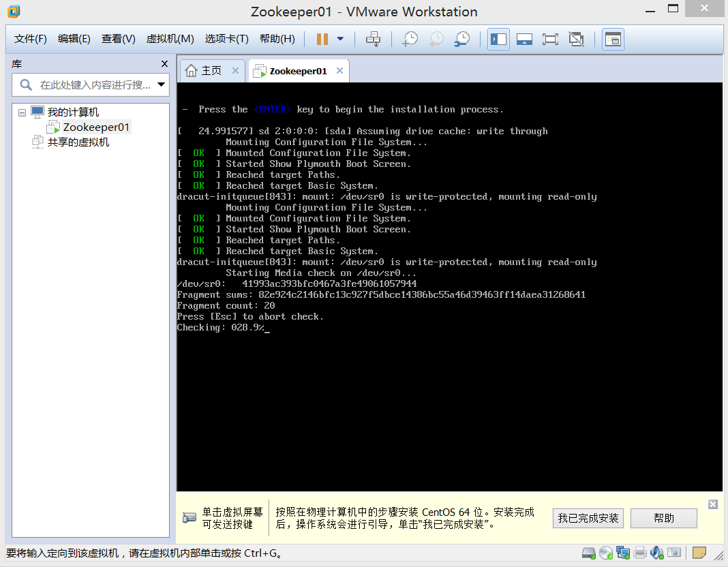Maximize the VMware Workstation window
Viewport: 728px width, 567px height.
point(673,8)
